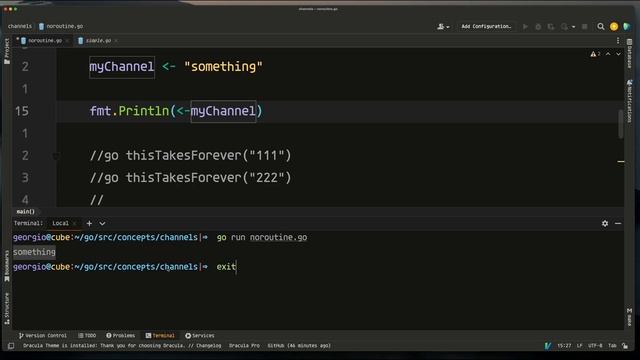Open the make tool window on right edge

pyautogui.click(x=629, y=317)
